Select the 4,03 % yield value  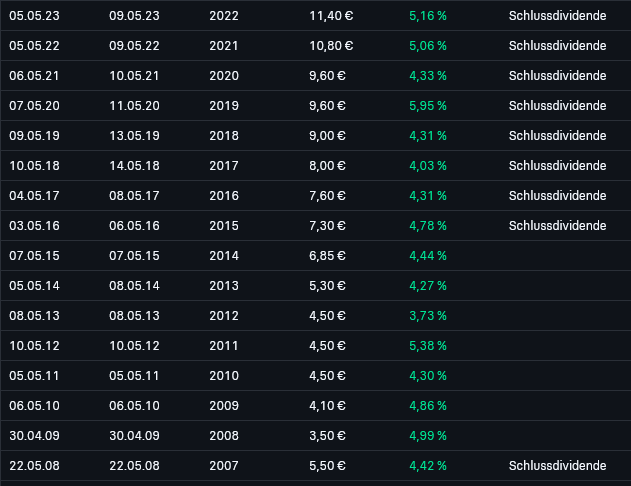pyautogui.click(x=428, y=166)
